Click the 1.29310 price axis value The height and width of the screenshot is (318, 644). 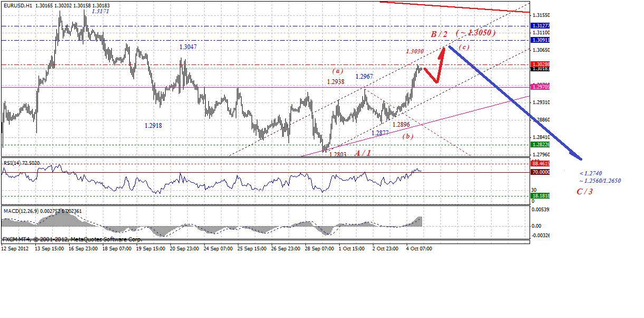point(541,102)
